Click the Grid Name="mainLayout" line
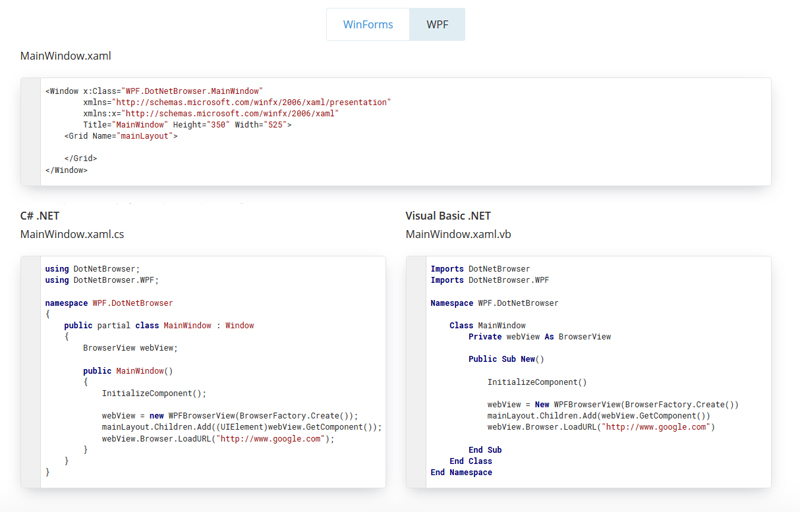The image size is (800, 512). pyautogui.click(x=121, y=136)
